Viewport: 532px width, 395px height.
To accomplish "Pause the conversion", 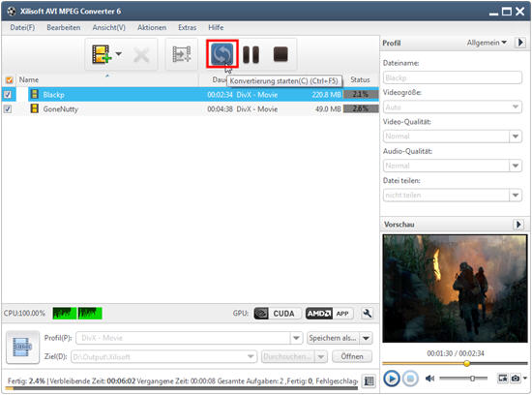I will pyautogui.click(x=251, y=54).
